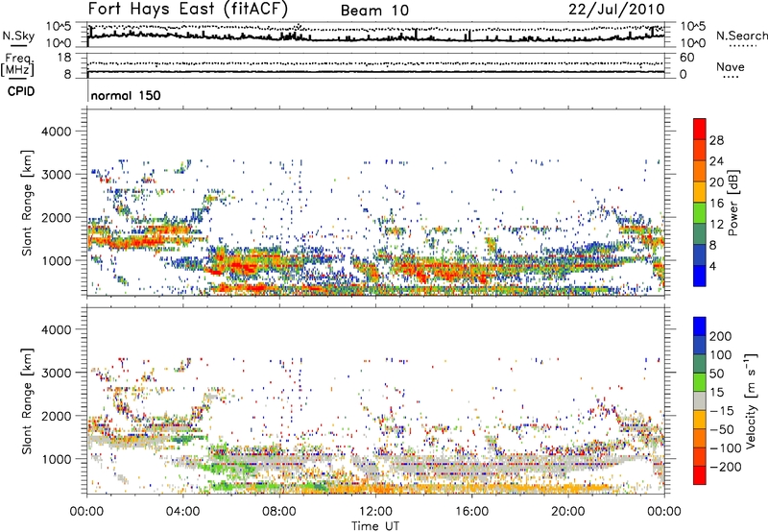Click the "N.Search" legend label
The width and height of the screenshot is (768, 532).
pyautogui.click(x=742, y=36)
